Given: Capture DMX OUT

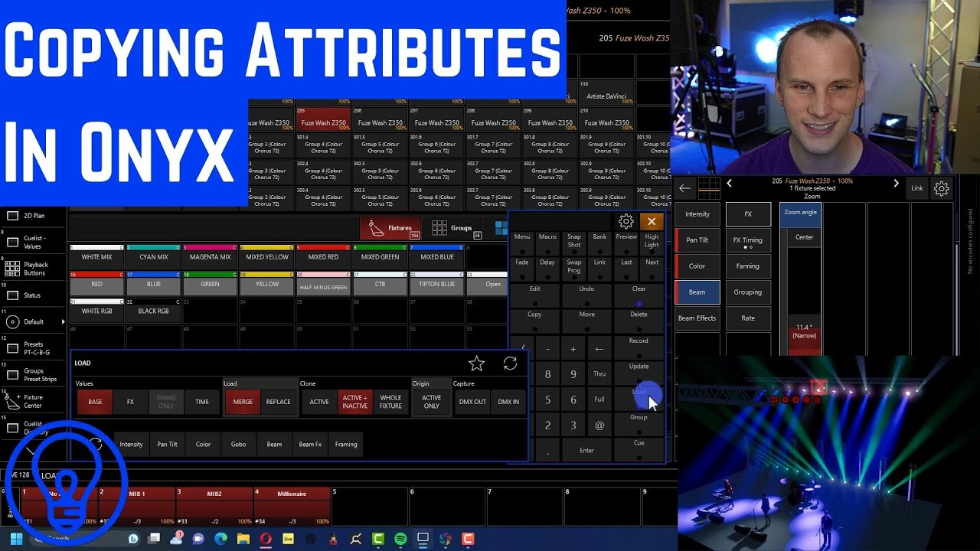Looking at the screenshot, I should click(x=472, y=402).
